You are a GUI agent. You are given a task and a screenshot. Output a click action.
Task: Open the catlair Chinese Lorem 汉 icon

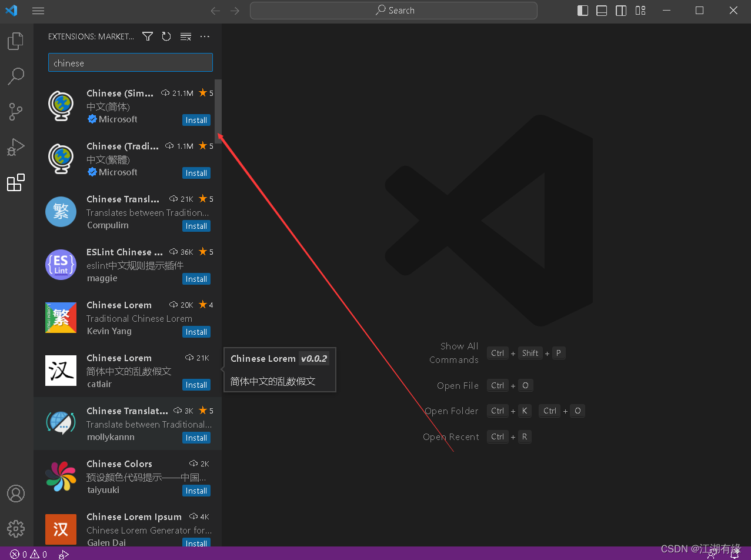(61, 371)
